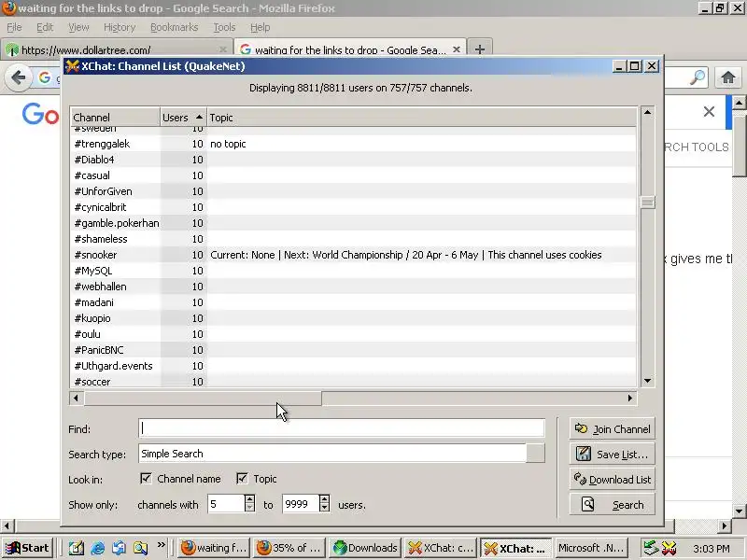The width and height of the screenshot is (747, 560).
Task: Select the #PanicBNC channel row
Action: [x=353, y=350]
